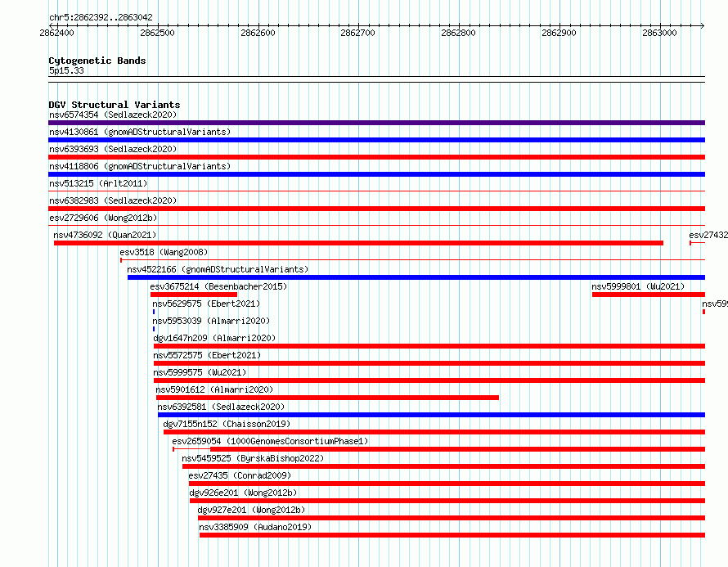The image size is (728, 567).
Task: Click the red dgv926e201 variant bar
Action: point(447,501)
